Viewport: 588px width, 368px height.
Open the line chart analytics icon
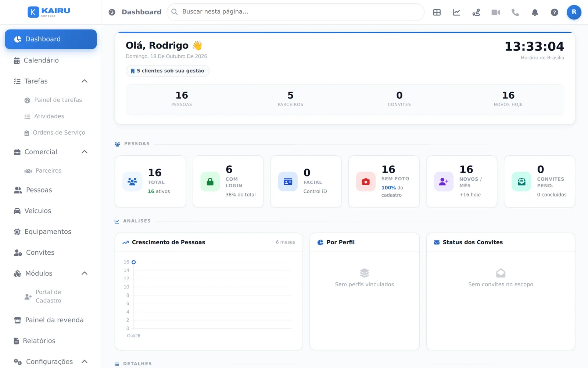pyautogui.click(x=456, y=12)
